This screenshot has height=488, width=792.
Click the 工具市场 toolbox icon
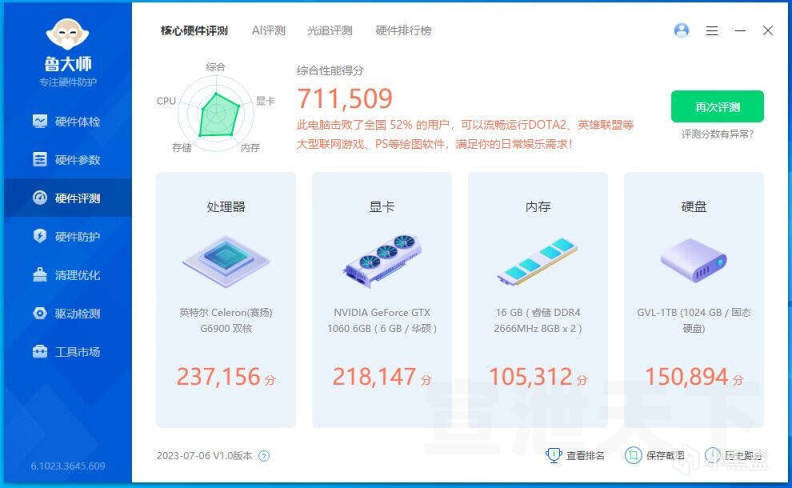point(40,352)
